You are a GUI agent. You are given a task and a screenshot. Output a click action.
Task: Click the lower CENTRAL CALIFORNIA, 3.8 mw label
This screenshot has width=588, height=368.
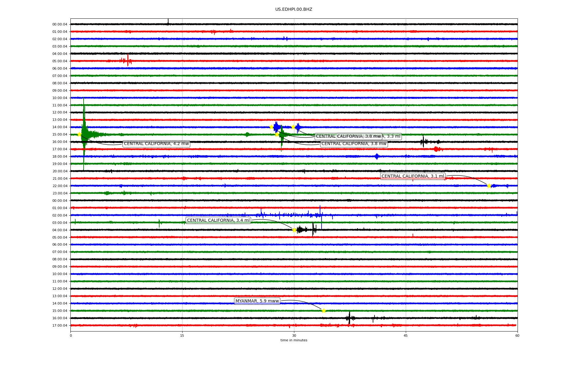pos(354,144)
